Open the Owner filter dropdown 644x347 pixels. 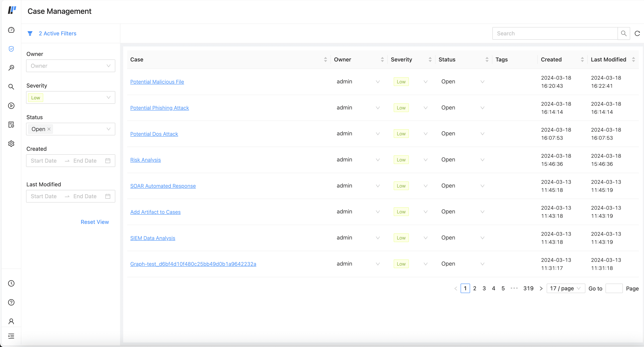coord(70,66)
